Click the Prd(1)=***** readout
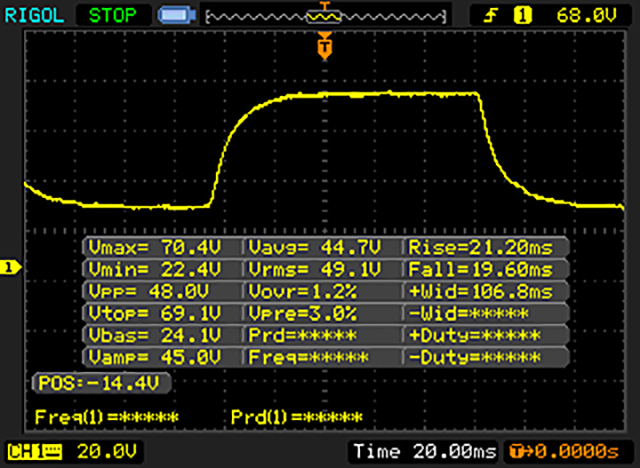Viewport: 640px width, 468px height. (296, 417)
